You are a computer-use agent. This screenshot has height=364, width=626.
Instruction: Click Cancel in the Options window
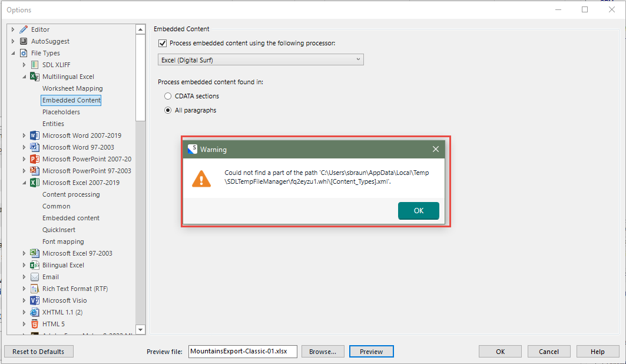point(549,352)
